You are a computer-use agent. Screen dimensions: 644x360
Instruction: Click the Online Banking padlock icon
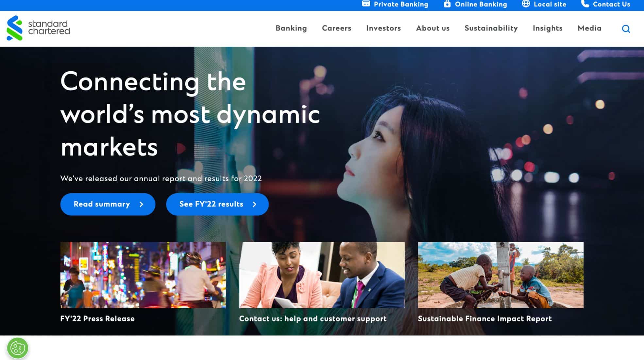447,4
